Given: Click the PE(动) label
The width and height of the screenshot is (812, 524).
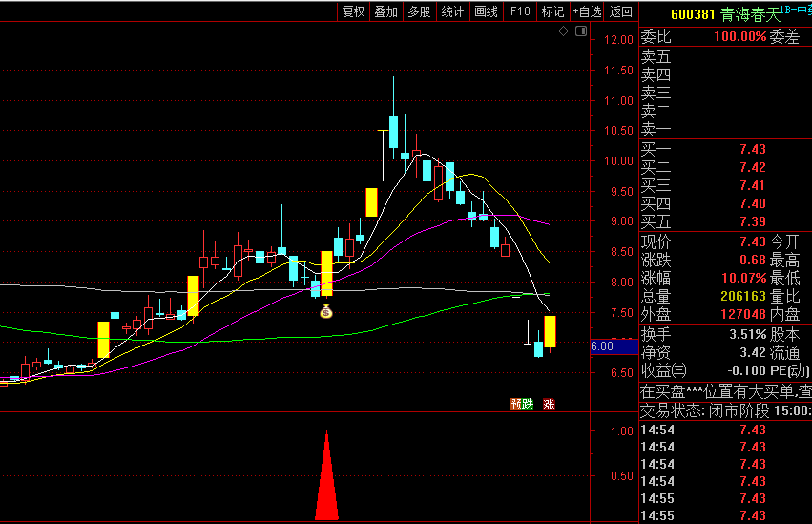Looking at the screenshot, I should [790, 370].
